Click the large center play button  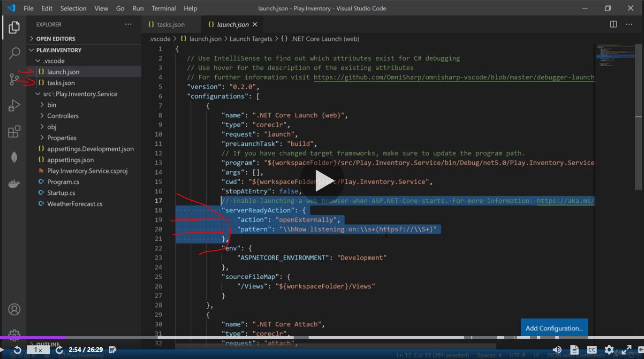click(322, 181)
